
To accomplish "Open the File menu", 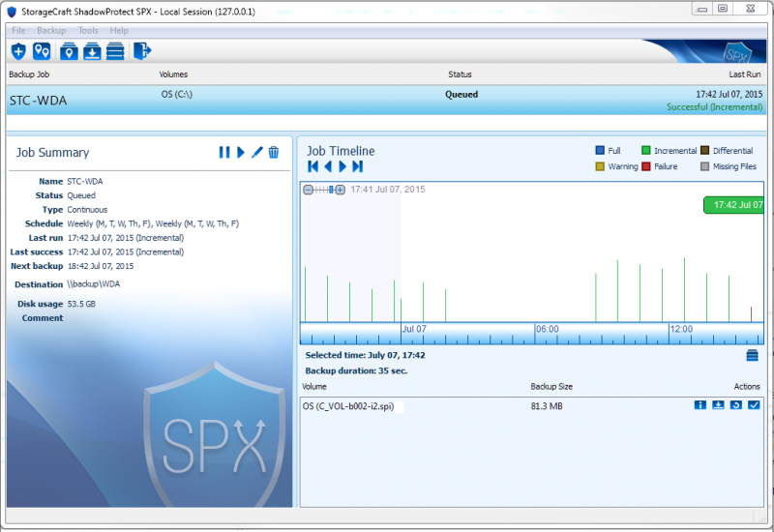I will (18, 31).
